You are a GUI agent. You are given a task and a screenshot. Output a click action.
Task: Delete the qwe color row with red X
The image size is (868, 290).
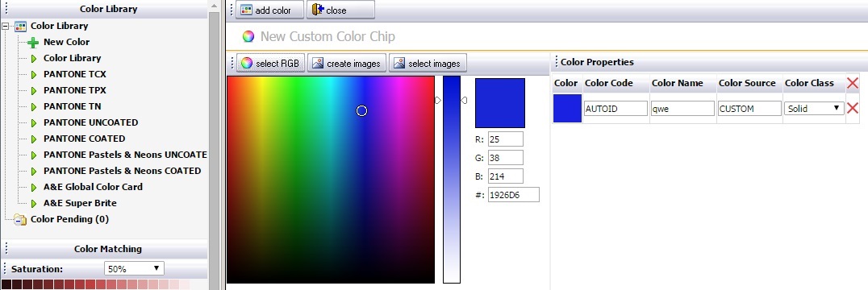[853, 108]
